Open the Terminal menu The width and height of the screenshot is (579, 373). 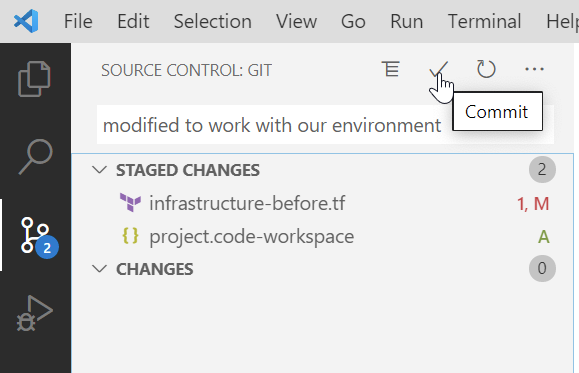[x=484, y=21]
